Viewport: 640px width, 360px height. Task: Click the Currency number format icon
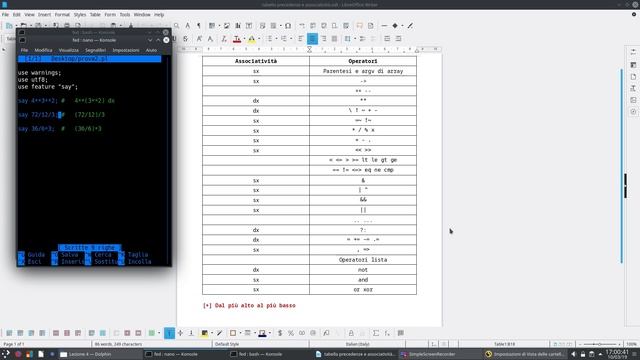[x=280, y=333]
